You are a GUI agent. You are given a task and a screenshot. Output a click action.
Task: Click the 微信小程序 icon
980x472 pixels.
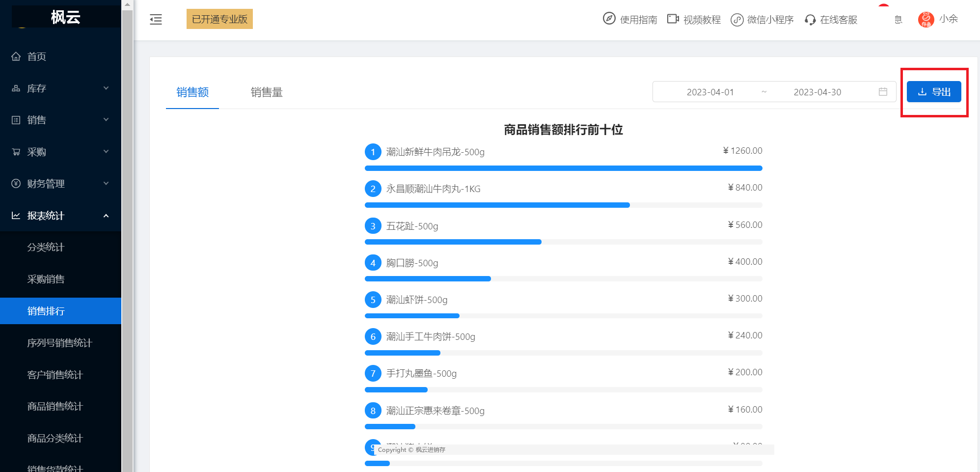coord(737,20)
